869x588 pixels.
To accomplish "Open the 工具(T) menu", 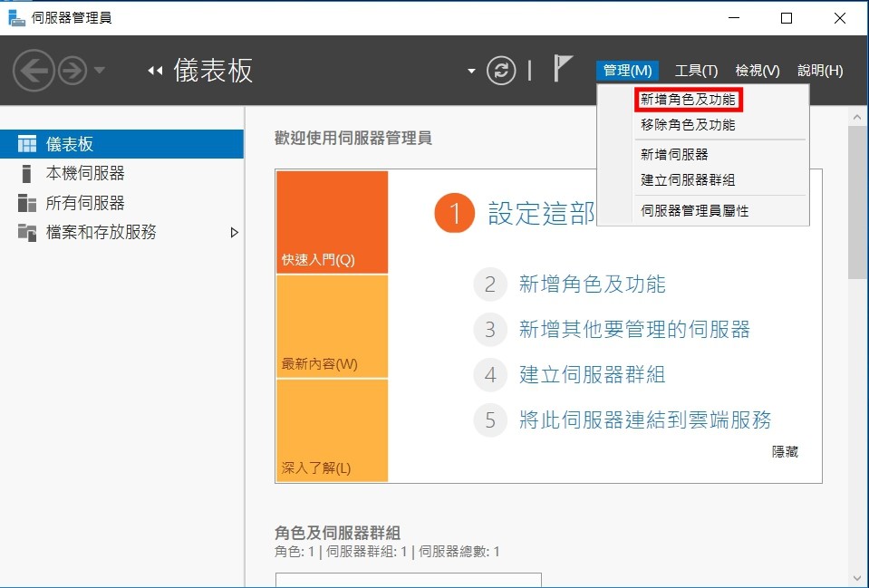I will [696, 71].
